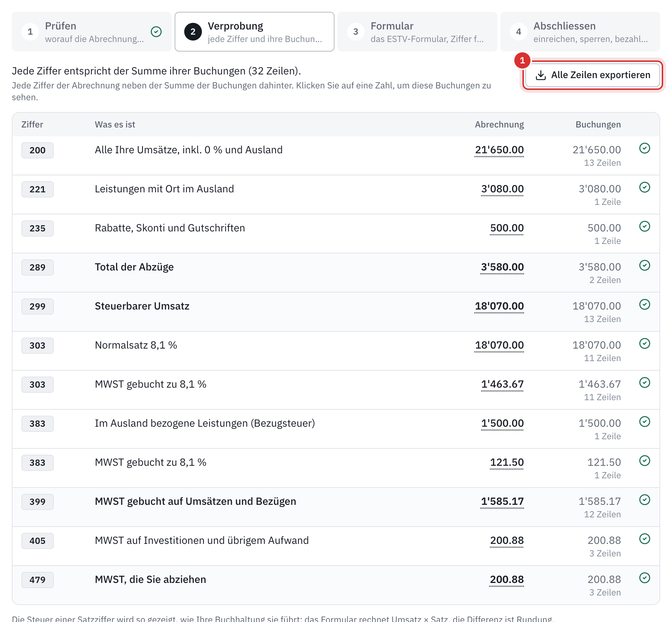The image size is (672, 622).
Task: Click 13 Zeilen under Ziffer 200 bookings
Action: coord(602,163)
